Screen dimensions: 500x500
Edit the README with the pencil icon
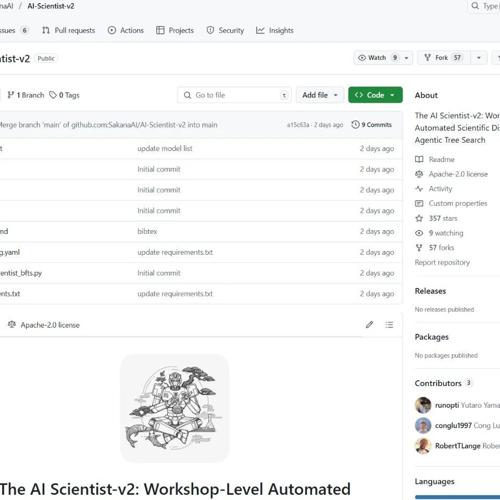pyautogui.click(x=369, y=325)
